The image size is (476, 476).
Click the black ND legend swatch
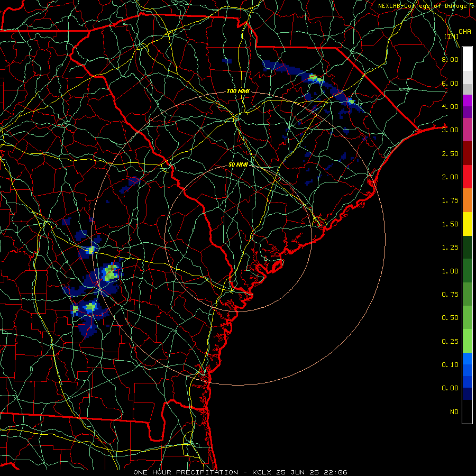467,411
